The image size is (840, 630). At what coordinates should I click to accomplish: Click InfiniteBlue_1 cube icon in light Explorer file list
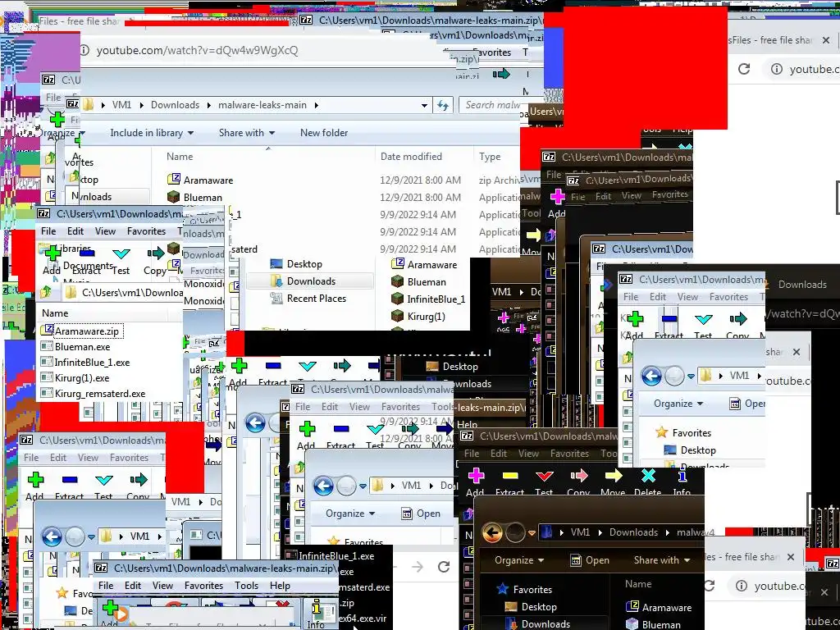coord(397,299)
